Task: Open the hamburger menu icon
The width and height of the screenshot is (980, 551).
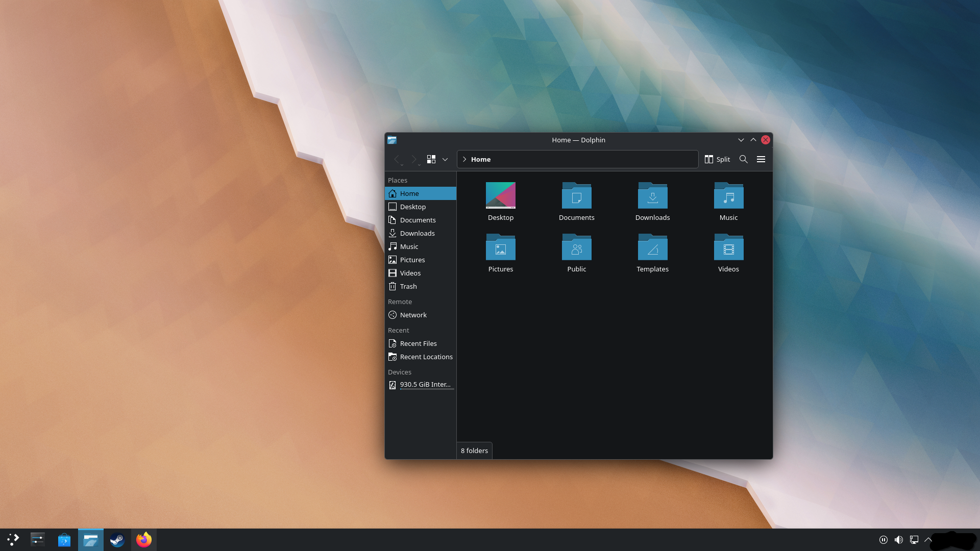Action: [x=761, y=159]
